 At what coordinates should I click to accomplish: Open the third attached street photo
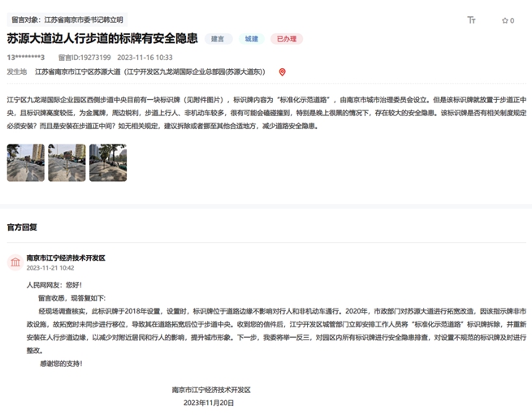pos(108,162)
